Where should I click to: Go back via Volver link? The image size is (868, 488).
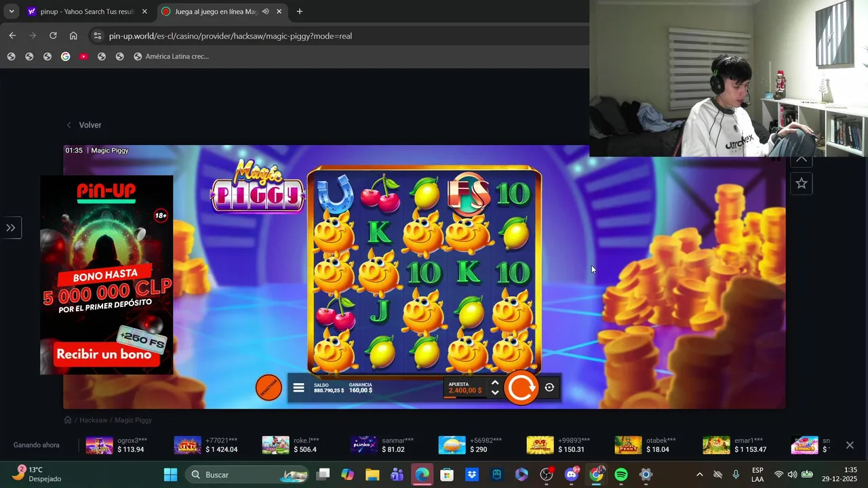[84, 125]
